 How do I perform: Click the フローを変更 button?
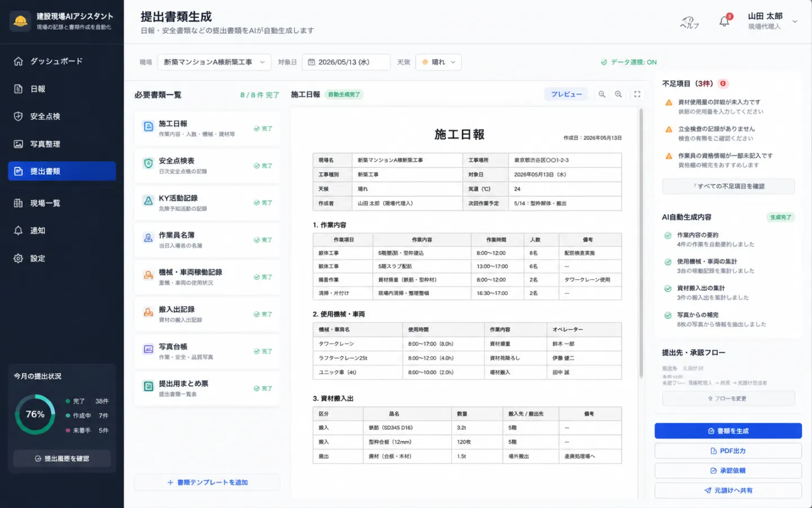tap(728, 399)
